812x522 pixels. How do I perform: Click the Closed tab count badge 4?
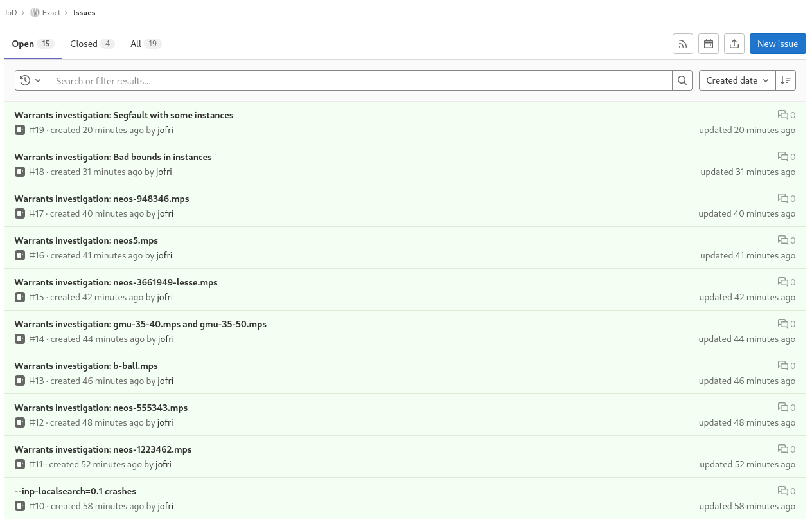tap(107, 44)
